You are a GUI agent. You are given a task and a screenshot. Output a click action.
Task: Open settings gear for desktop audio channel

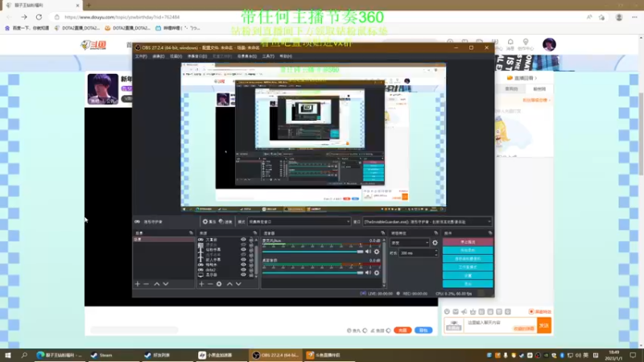(x=377, y=273)
